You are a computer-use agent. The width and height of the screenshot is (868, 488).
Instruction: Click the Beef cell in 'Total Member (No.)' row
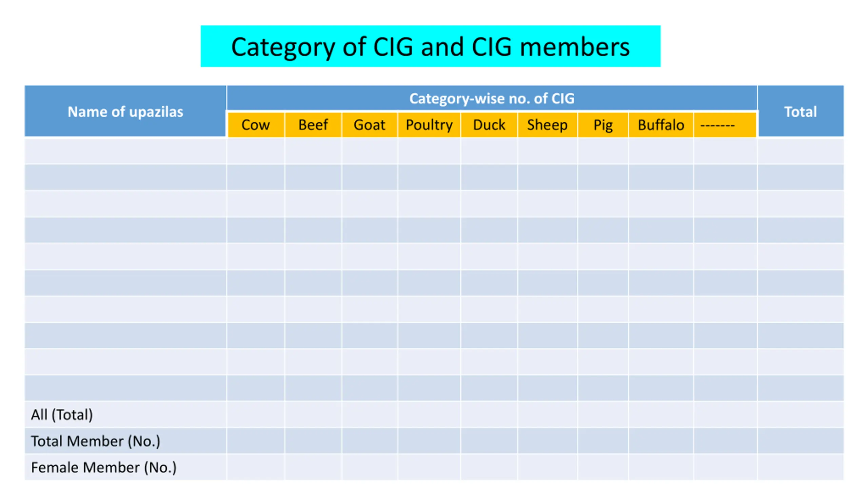[313, 441]
